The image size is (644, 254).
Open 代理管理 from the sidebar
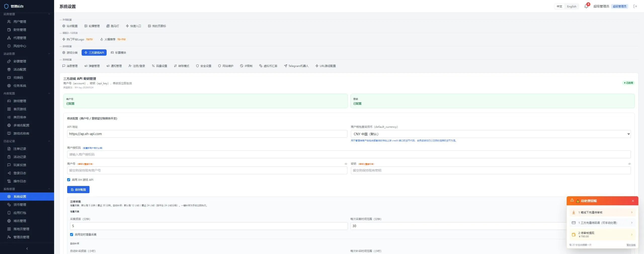tap(27, 38)
